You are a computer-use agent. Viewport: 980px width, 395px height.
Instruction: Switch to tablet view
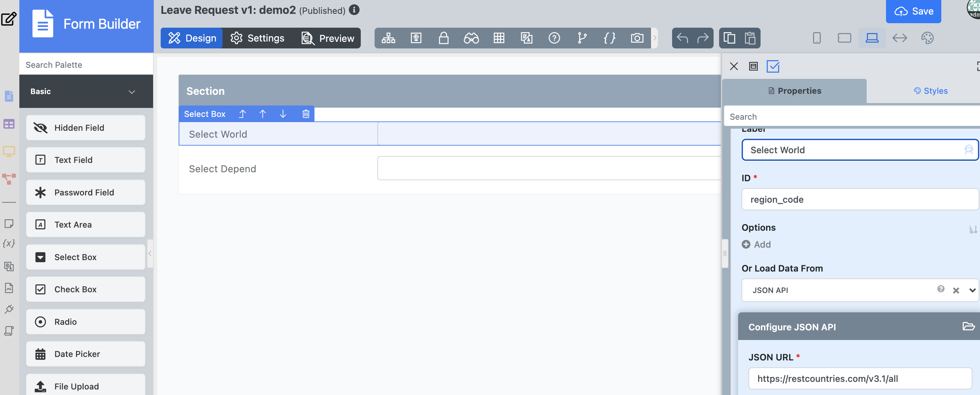pos(844,38)
